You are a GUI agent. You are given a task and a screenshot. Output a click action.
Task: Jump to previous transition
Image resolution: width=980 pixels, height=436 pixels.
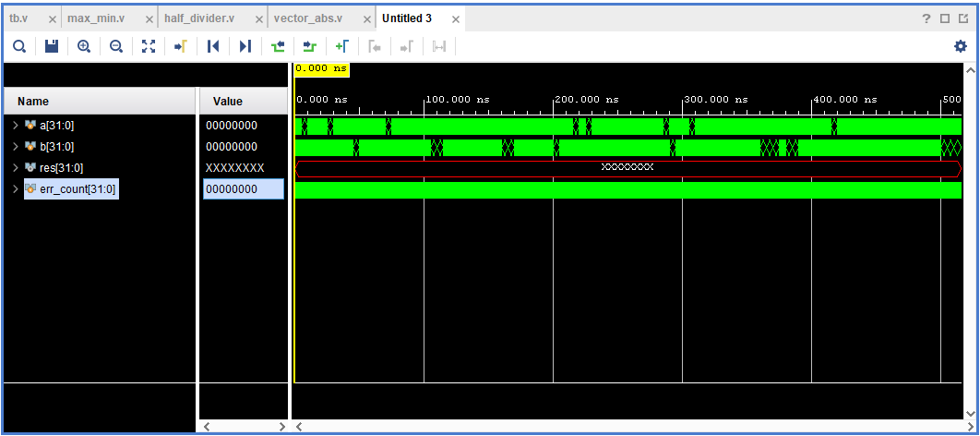[x=278, y=46]
